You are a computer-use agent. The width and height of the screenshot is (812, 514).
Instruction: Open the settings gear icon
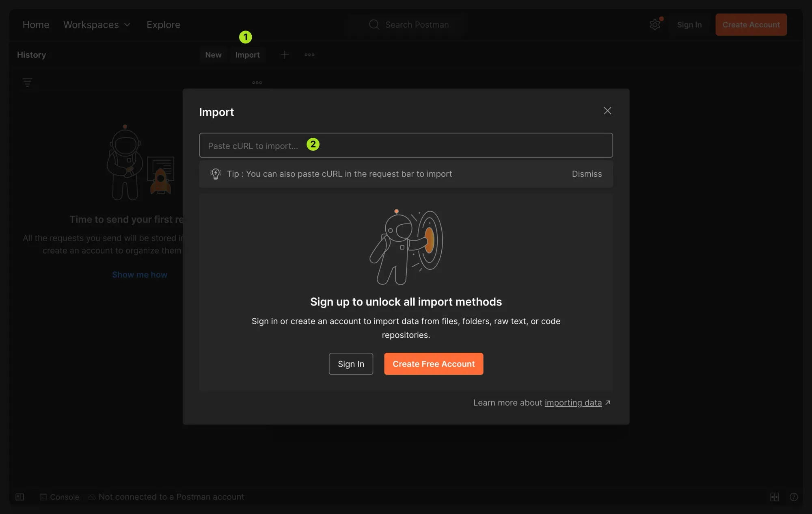[x=655, y=24]
